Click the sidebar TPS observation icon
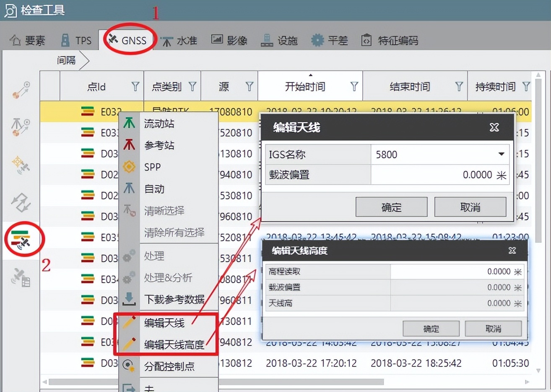 21,127
